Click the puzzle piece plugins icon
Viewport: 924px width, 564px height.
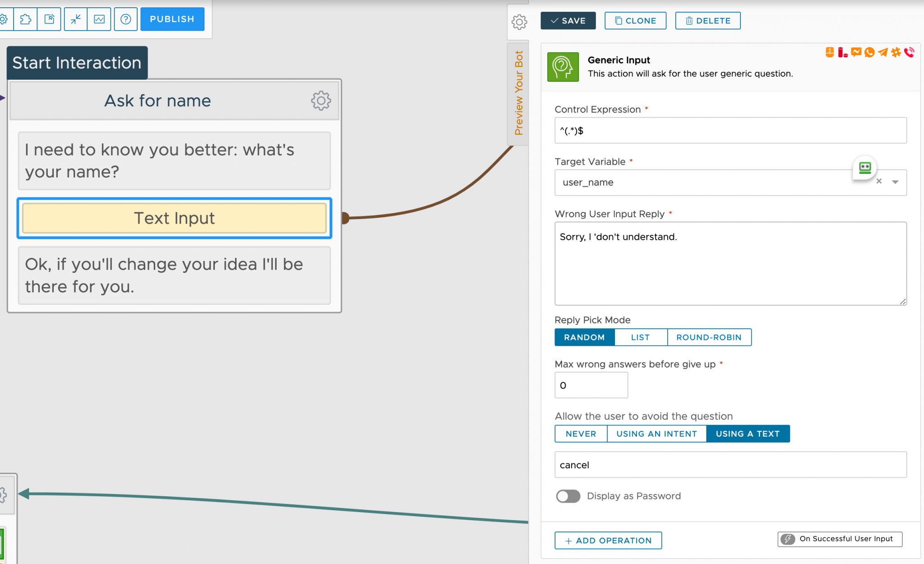point(26,19)
